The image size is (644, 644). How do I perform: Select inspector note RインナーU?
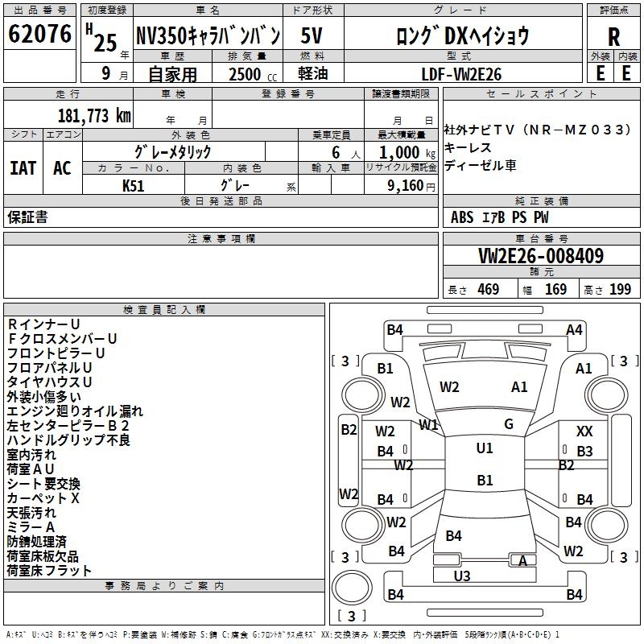click(43, 324)
